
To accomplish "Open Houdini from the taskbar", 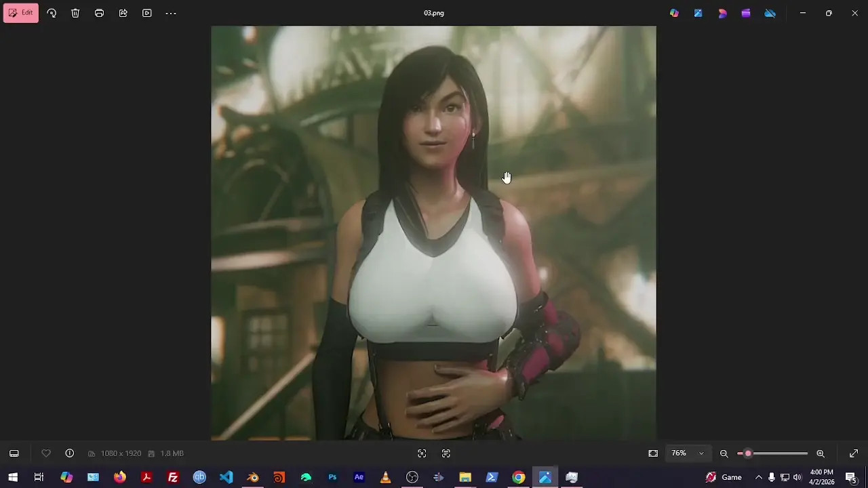I will click(x=279, y=477).
